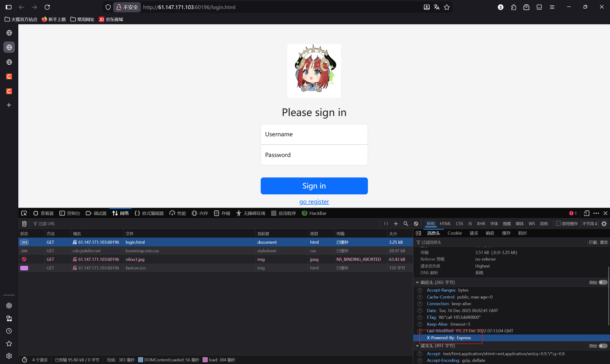Bookmark this page with star icon
610x364 pixels.
(x=447, y=7)
